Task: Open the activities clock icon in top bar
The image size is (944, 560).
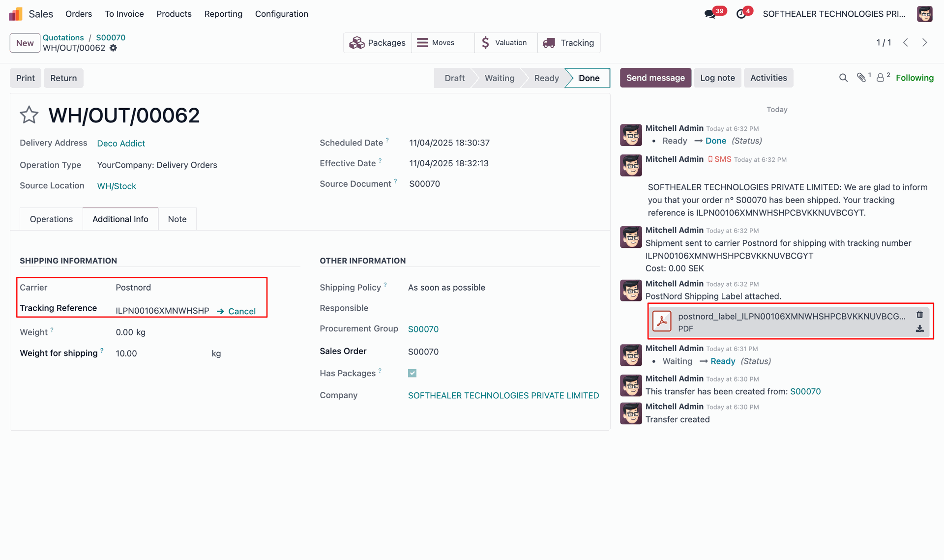Action: point(741,14)
